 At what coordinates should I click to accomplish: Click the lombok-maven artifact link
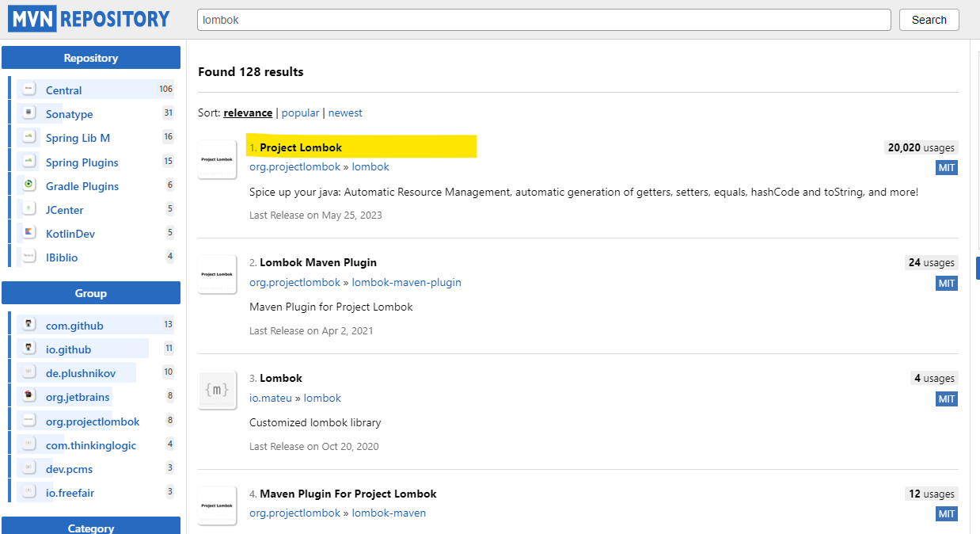[x=389, y=513]
